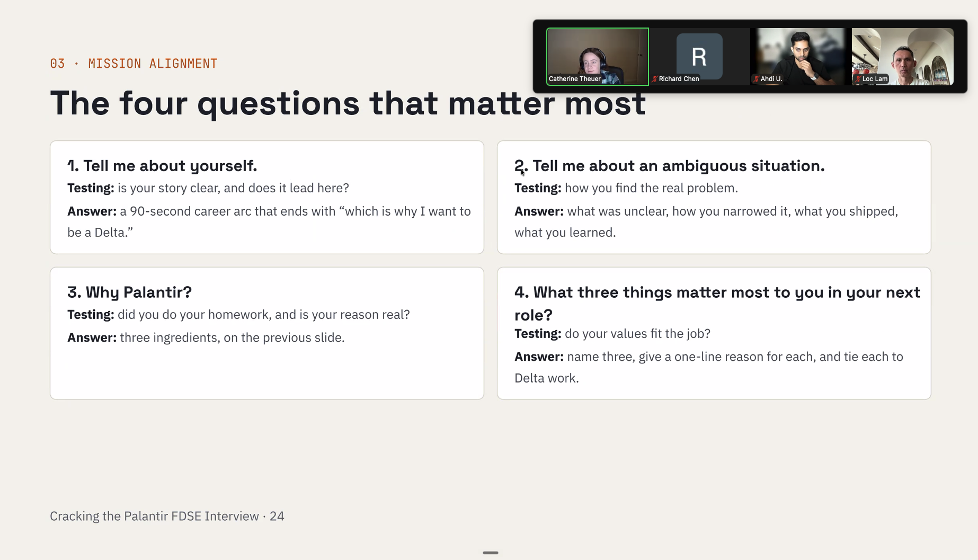Click the '03 · MISSION ALIGNMENT' section label

tap(134, 64)
